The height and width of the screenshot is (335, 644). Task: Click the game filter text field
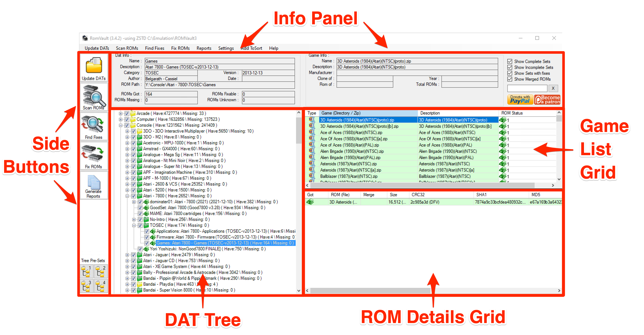coord(527,88)
